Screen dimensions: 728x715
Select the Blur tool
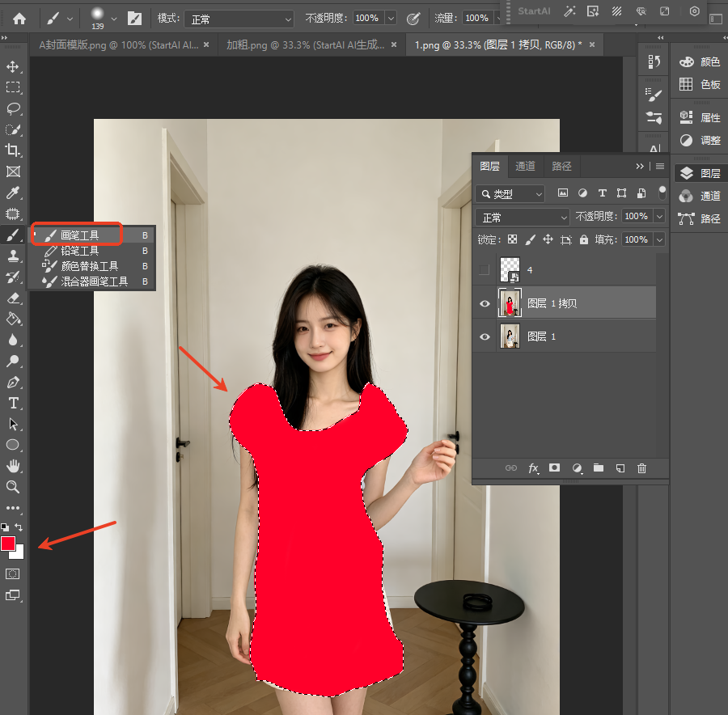[x=12, y=340]
